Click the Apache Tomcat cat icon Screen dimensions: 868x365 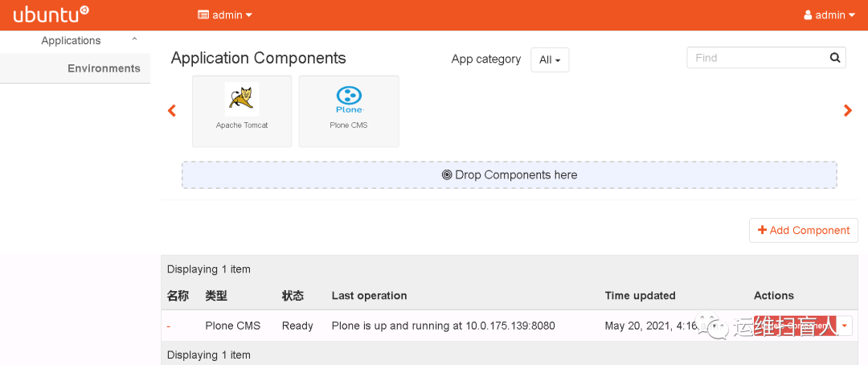(242, 98)
